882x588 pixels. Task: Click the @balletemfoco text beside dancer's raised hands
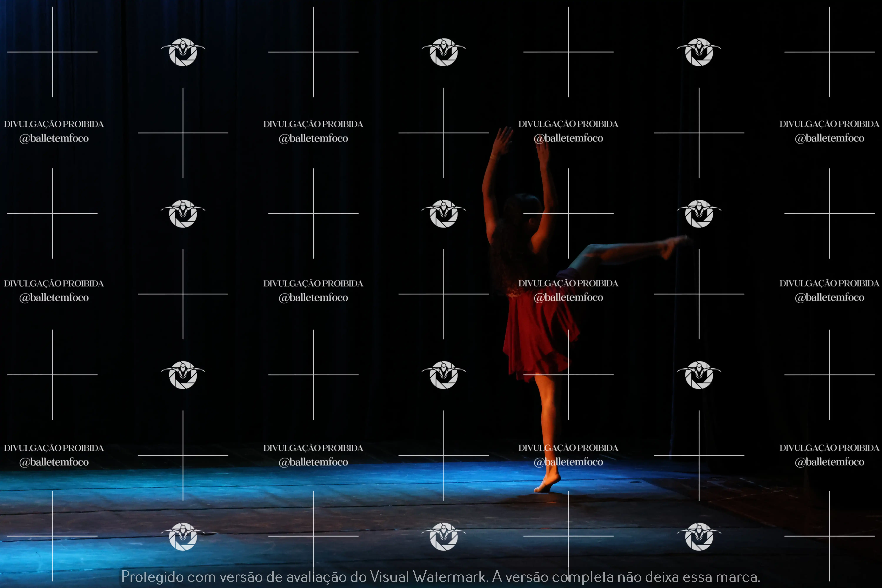[568, 138]
